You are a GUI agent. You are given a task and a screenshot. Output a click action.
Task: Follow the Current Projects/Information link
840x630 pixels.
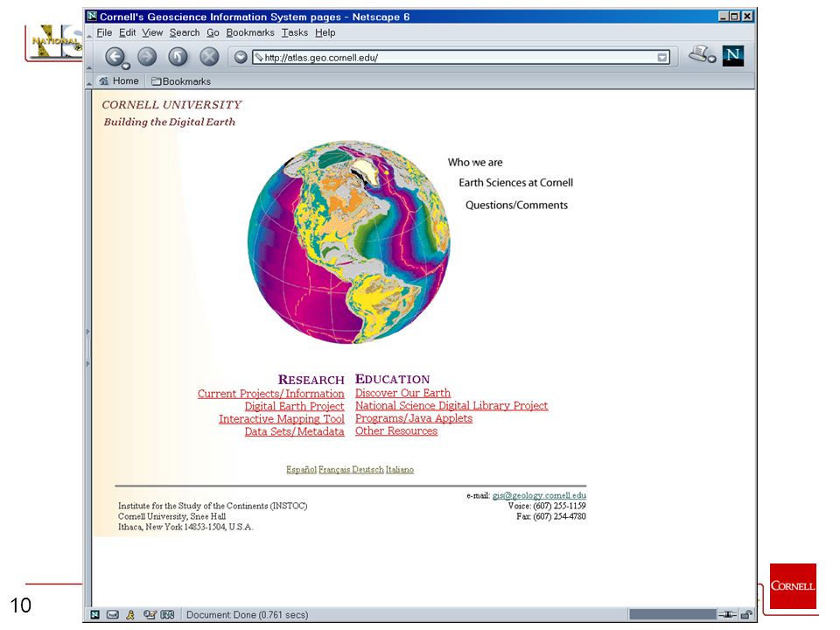[x=270, y=394]
